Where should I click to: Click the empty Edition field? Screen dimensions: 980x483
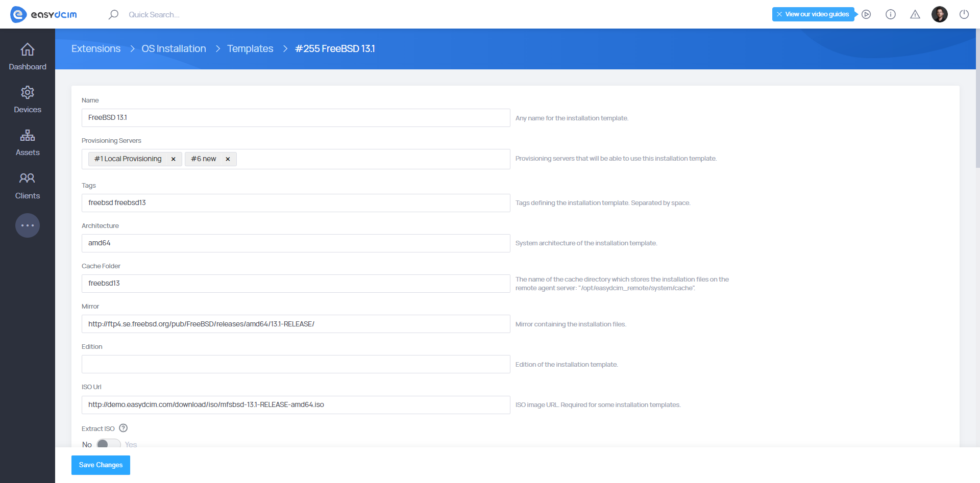[x=296, y=364]
